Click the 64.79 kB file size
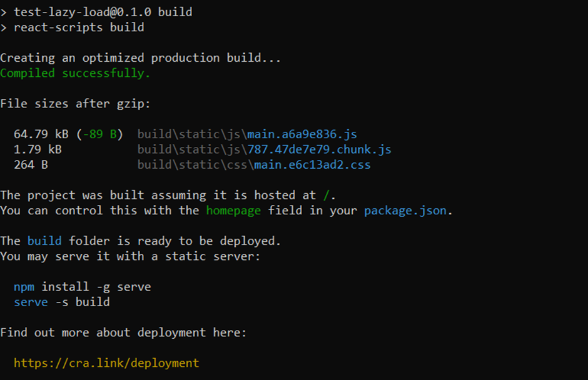The height and width of the screenshot is (380, 588). point(41,134)
